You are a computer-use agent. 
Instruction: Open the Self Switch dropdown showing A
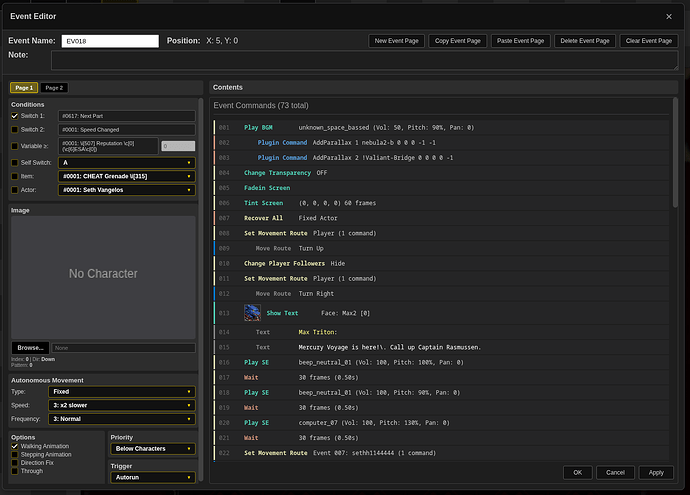(127, 163)
